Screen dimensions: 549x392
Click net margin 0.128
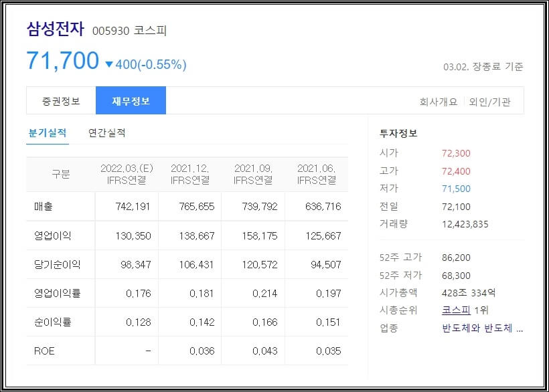pyautogui.click(x=139, y=322)
